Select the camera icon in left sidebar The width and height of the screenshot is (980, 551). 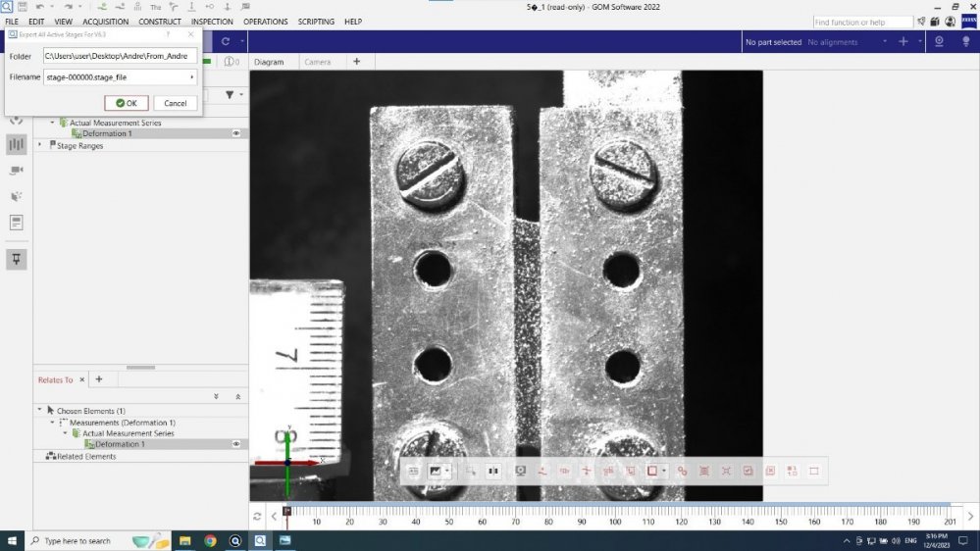click(x=17, y=170)
